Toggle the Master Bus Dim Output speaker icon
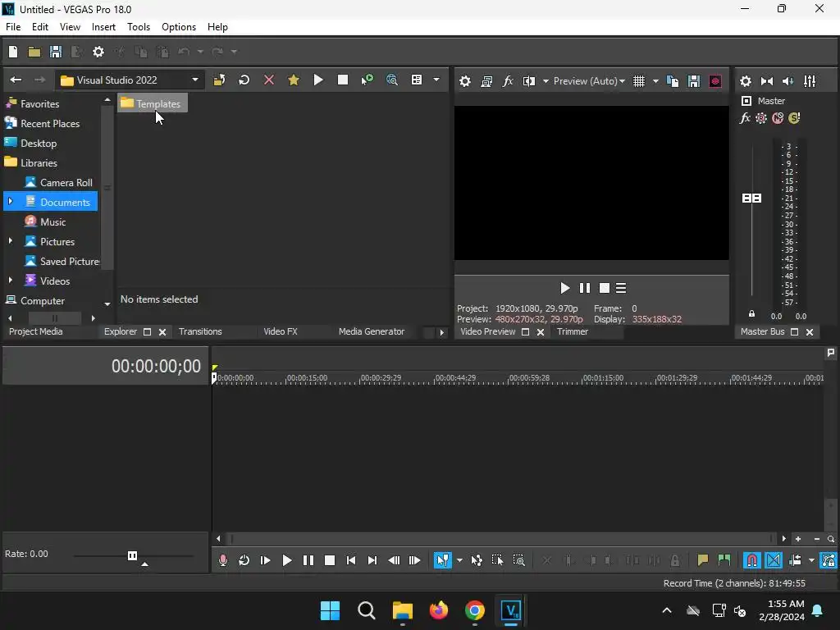Screen dimensions: 840x630 (788, 81)
